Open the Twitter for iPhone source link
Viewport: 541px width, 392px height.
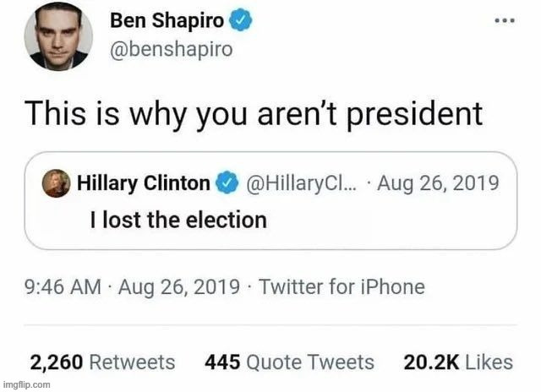tap(342, 287)
